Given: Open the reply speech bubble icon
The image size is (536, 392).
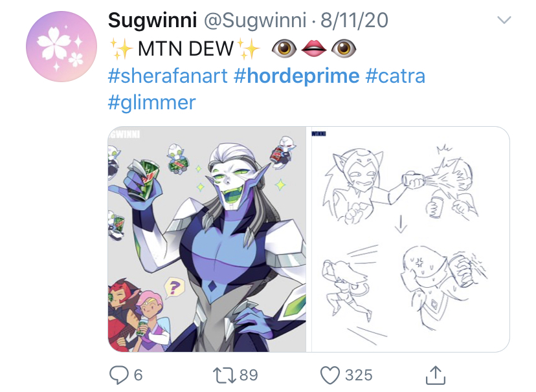Looking at the screenshot, I should (118, 375).
